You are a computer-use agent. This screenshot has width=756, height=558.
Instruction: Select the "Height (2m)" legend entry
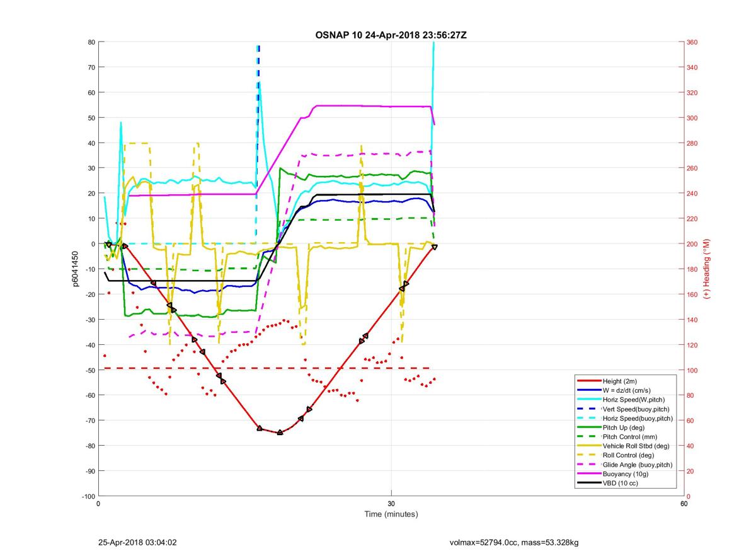[621, 381]
